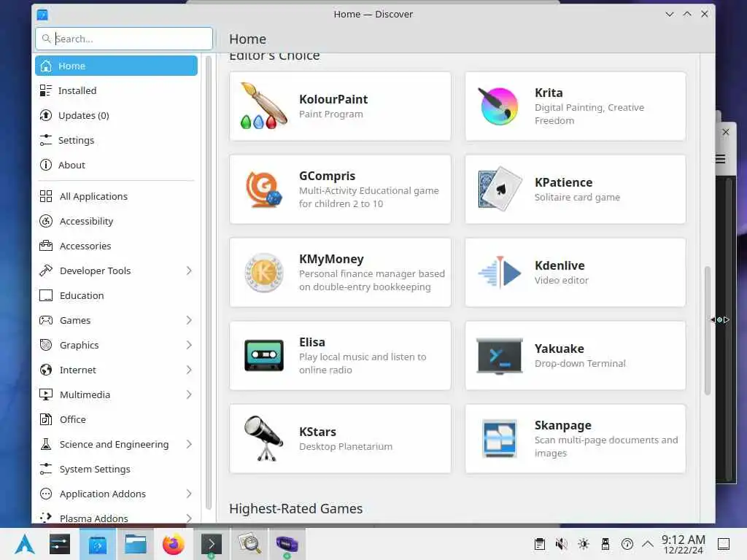747x560 pixels.
Task: Click the Discover app icon in title bar
Action: coord(42,15)
